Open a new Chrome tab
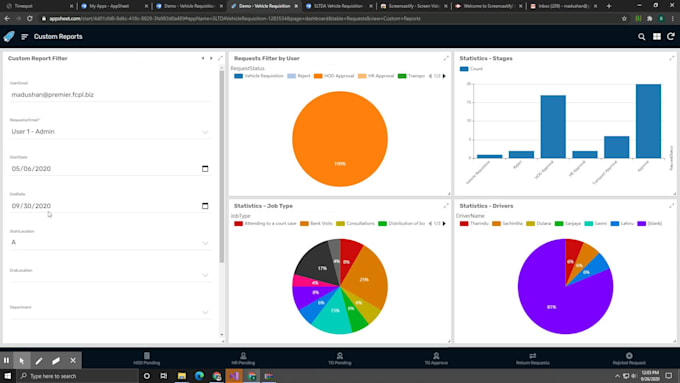Screen dimensions: 680x383 point(609,6)
